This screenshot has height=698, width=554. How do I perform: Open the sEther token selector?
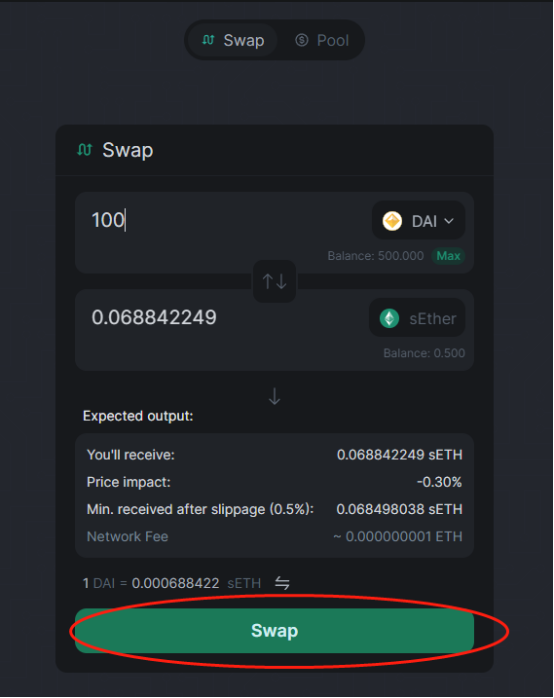point(417,318)
